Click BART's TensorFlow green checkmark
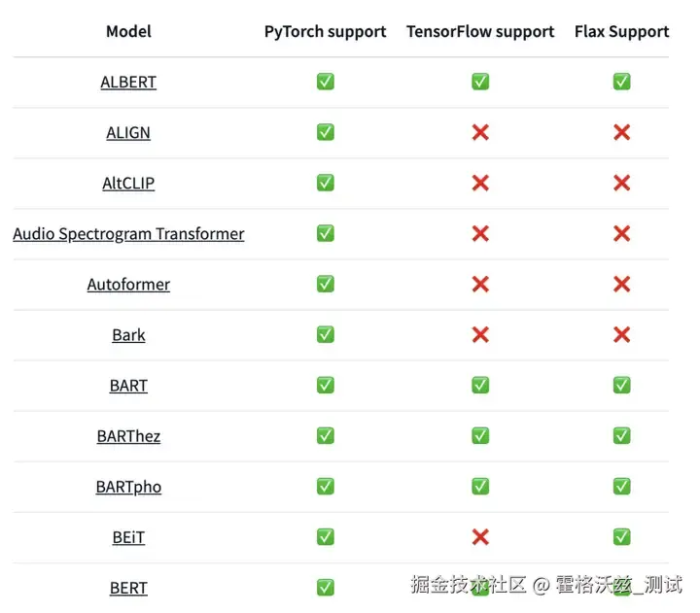The image size is (700, 613). click(480, 385)
